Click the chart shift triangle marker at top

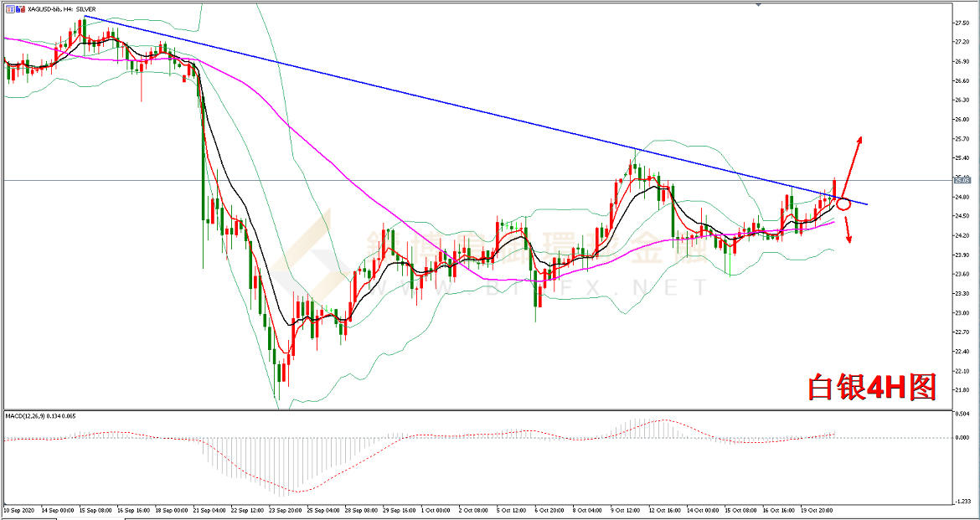pos(759,3)
